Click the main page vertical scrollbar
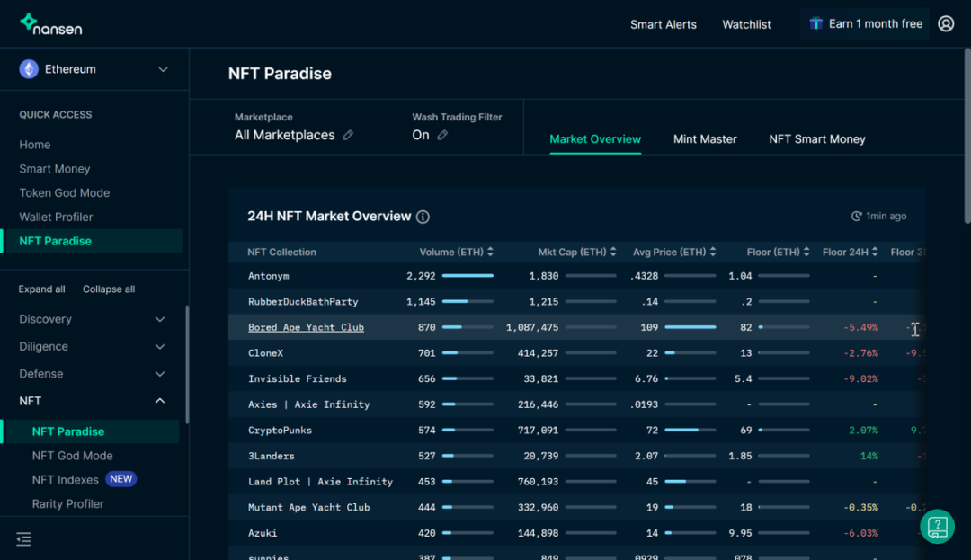 [967, 136]
